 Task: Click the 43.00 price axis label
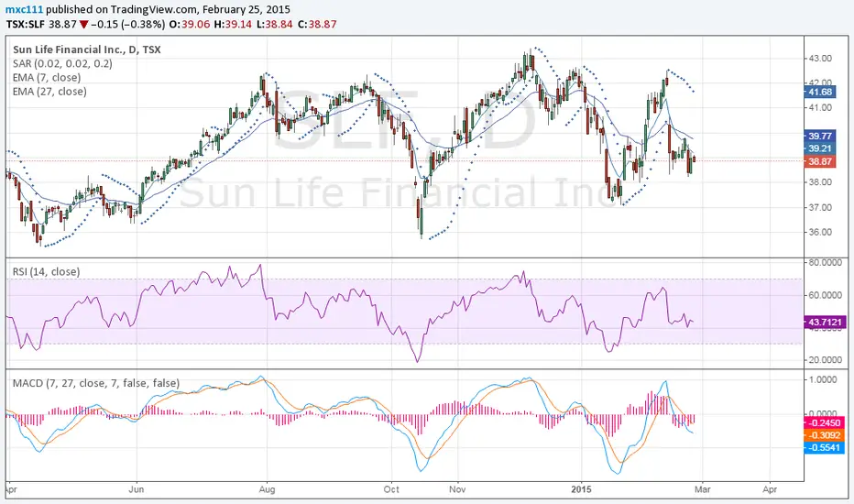point(820,59)
